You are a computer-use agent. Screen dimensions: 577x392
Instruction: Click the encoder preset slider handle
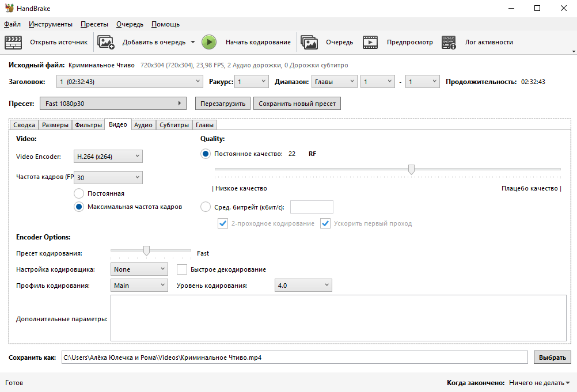click(x=146, y=251)
